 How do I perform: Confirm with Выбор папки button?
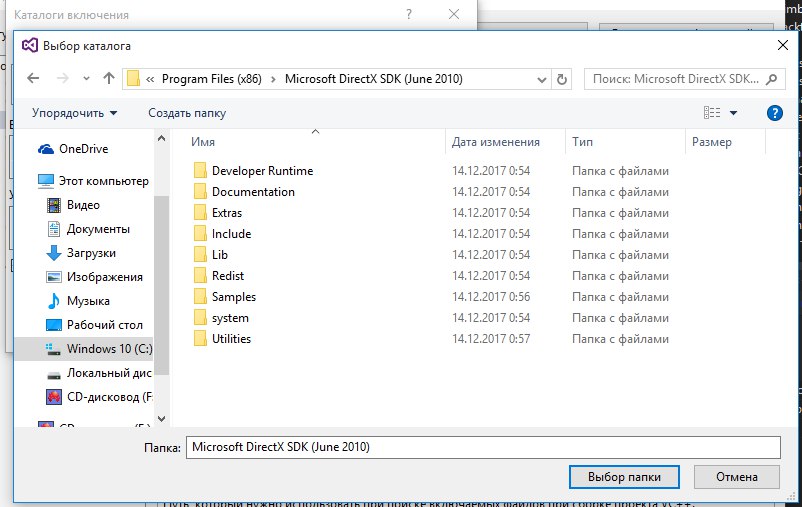(x=623, y=476)
